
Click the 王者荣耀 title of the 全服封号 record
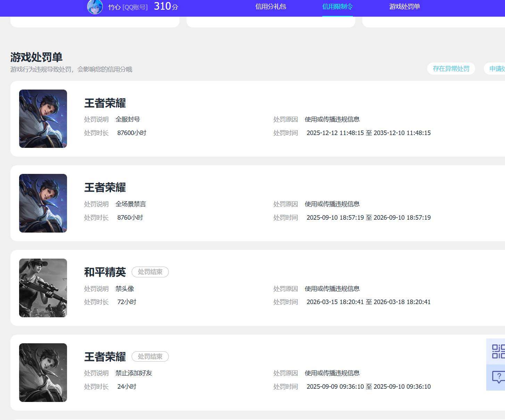(105, 103)
